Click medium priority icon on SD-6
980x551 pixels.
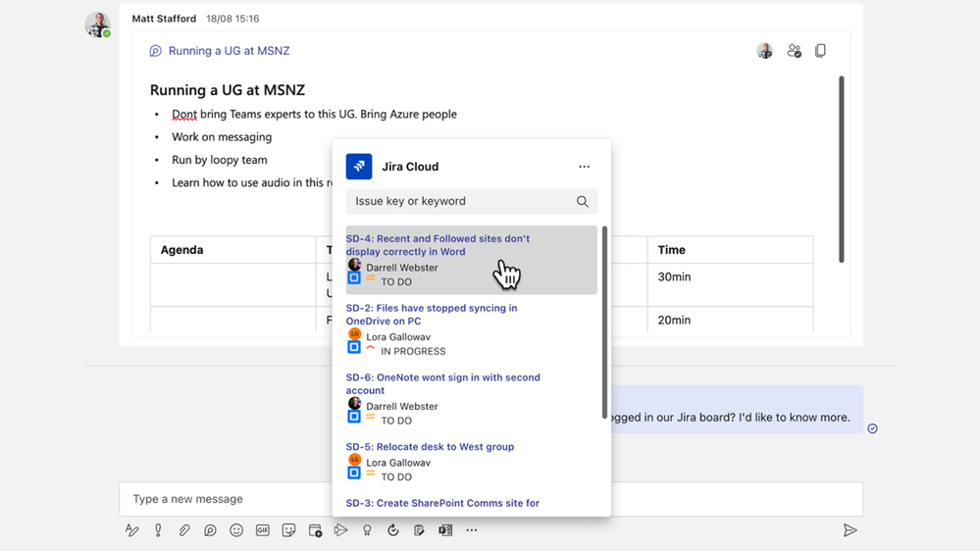click(371, 417)
